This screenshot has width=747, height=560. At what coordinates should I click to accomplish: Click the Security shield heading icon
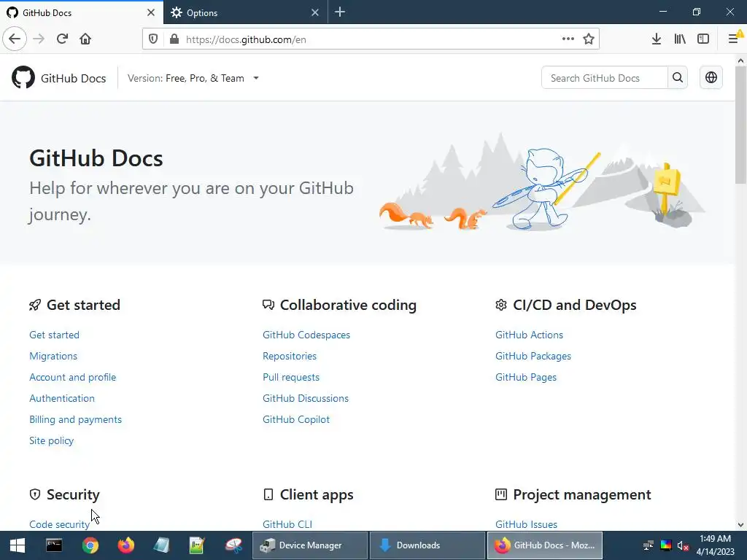[35, 494]
